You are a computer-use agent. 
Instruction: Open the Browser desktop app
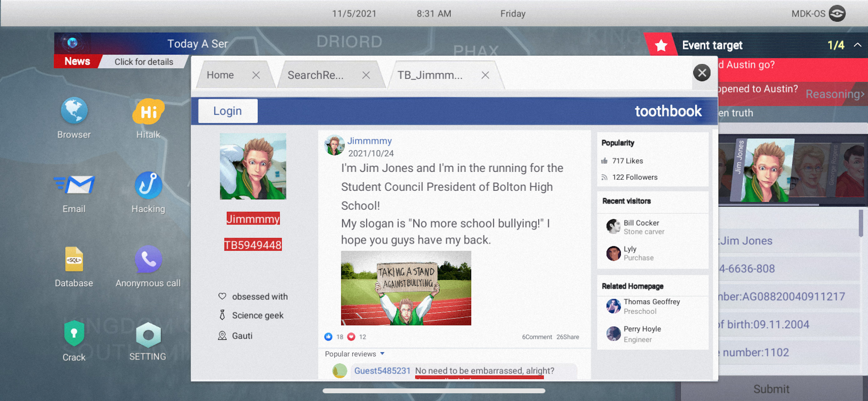pos(74,111)
